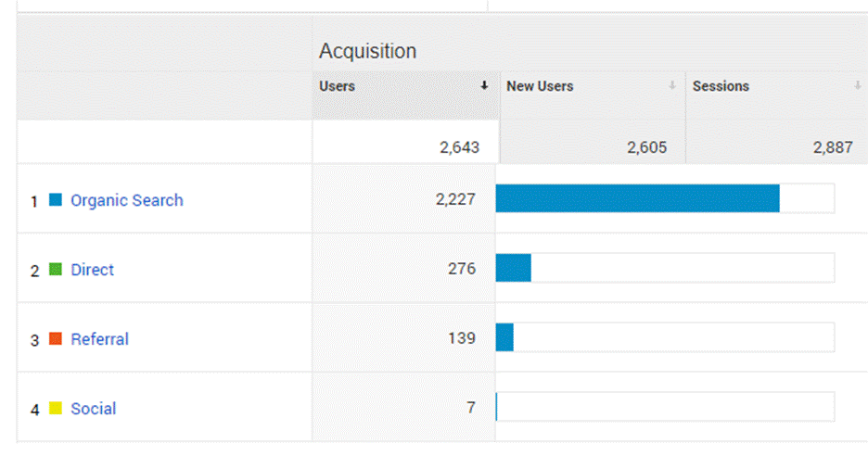This screenshot has width=868, height=456.
Task: Open the Referral channel link
Action: (100, 339)
